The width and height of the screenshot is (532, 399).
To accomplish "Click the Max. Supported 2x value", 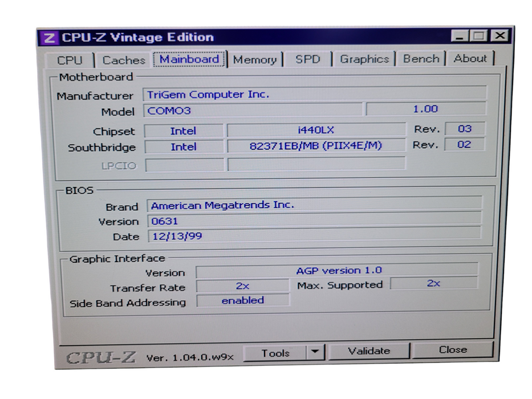I will (x=433, y=283).
